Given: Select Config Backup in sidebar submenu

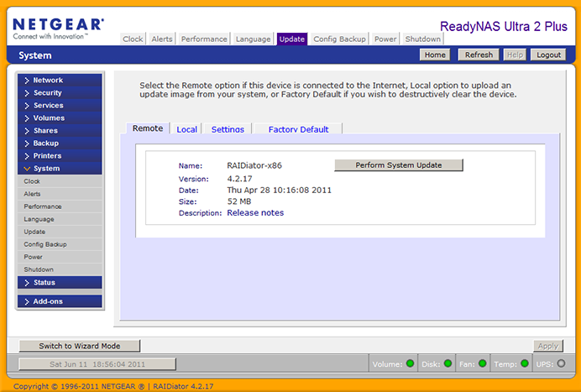Looking at the screenshot, I should point(60,244).
